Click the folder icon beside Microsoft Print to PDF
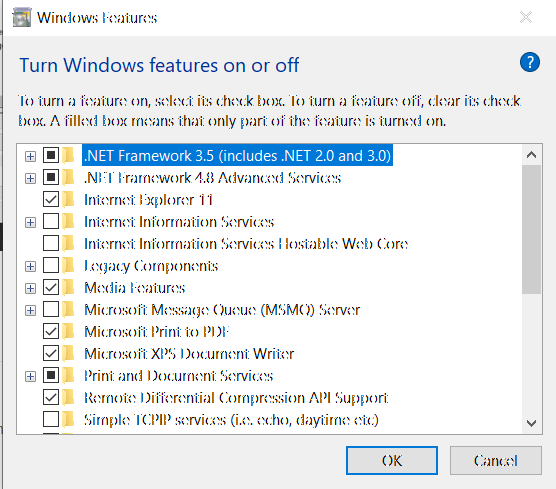This screenshot has width=556, height=489. point(68,331)
